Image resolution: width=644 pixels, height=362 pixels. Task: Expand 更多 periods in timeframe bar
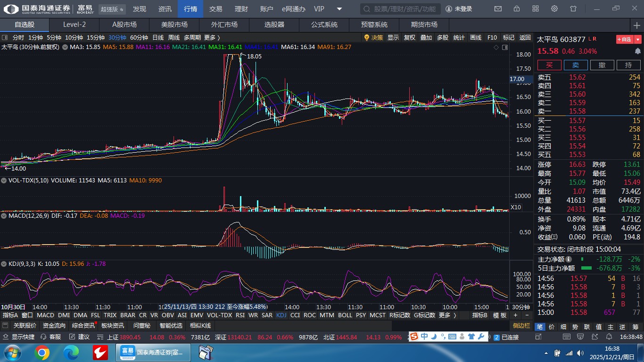(x=212, y=38)
